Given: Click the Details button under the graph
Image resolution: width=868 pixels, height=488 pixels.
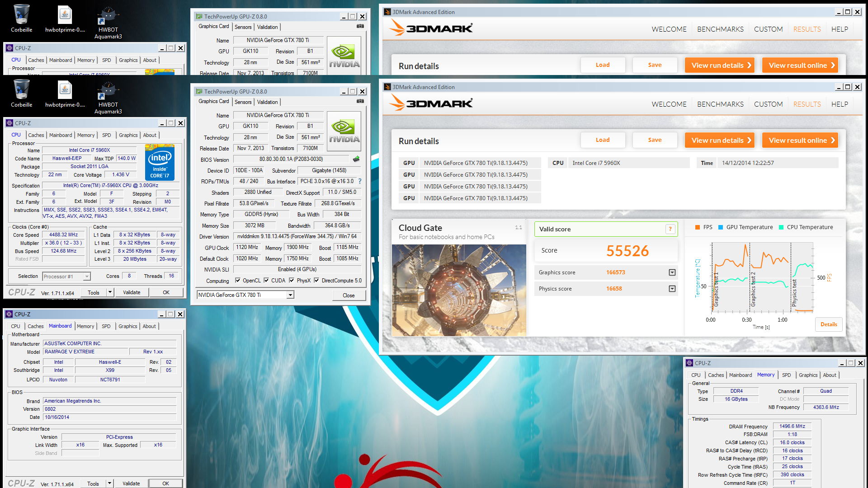Looking at the screenshot, I should click(x=829, y=324).
